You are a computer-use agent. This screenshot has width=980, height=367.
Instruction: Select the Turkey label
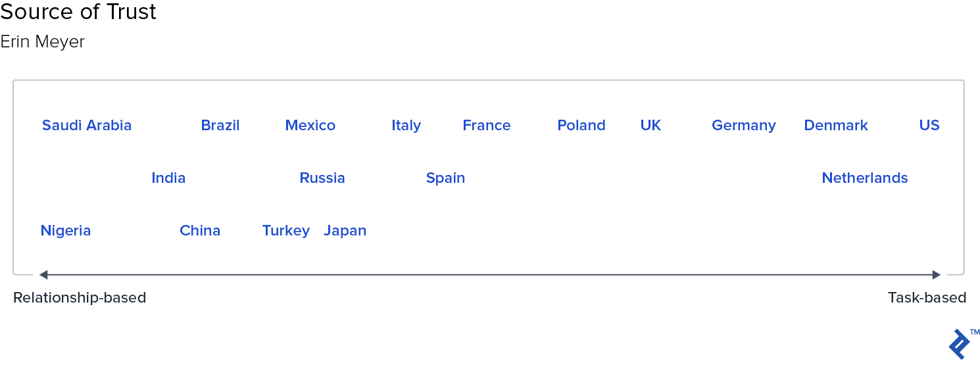286,231
